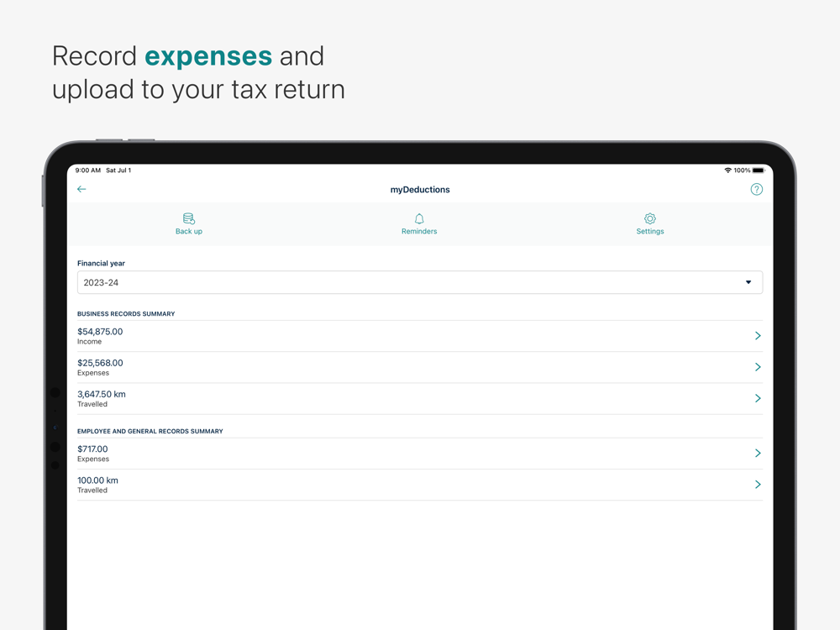The width and height of the screenshot is (840, 630).
Task: Open the Financial year 2023-24 dropdown
Action: tap(420, 282)
